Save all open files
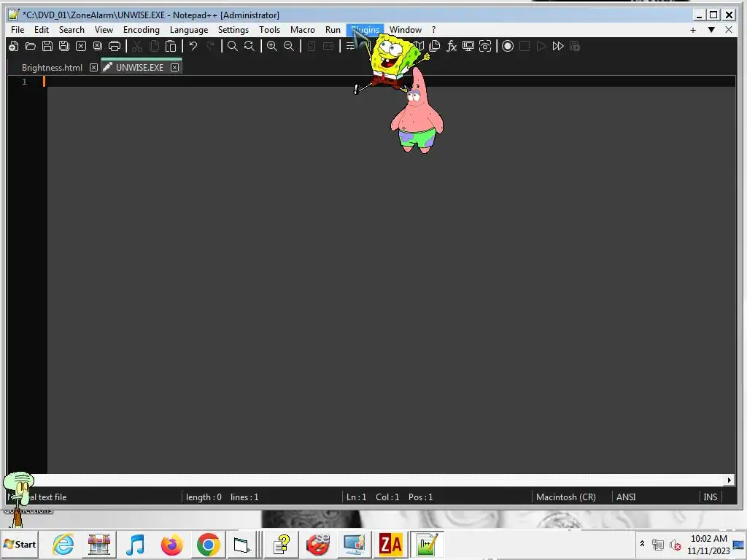747x560 pixels. (x=64, y=46)
